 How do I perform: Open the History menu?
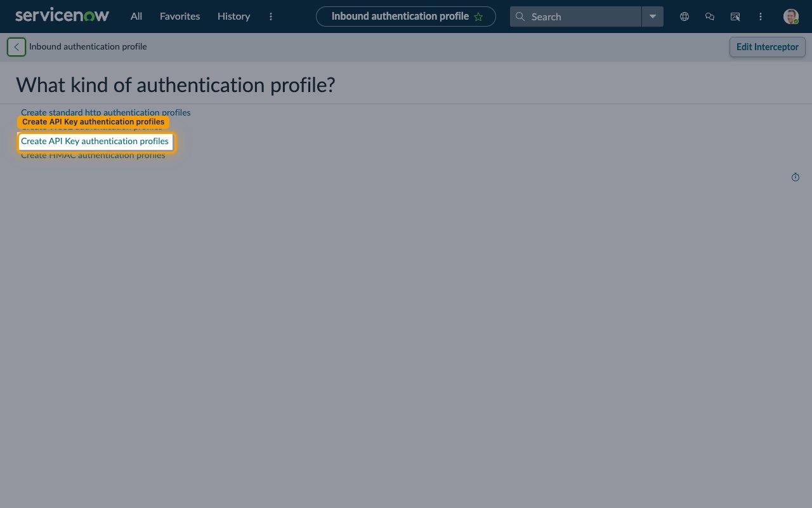[233, 17]
